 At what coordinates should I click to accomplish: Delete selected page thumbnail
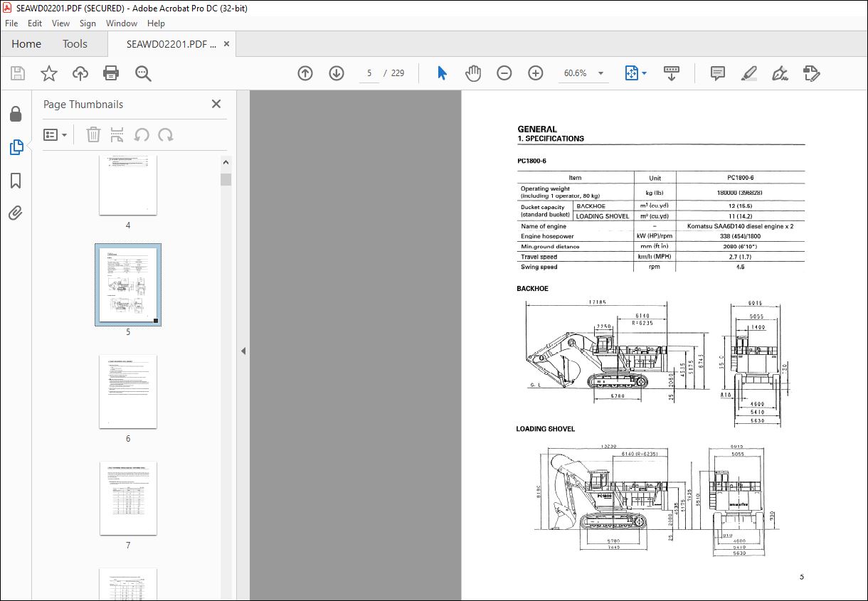click(x=93, y=134)
